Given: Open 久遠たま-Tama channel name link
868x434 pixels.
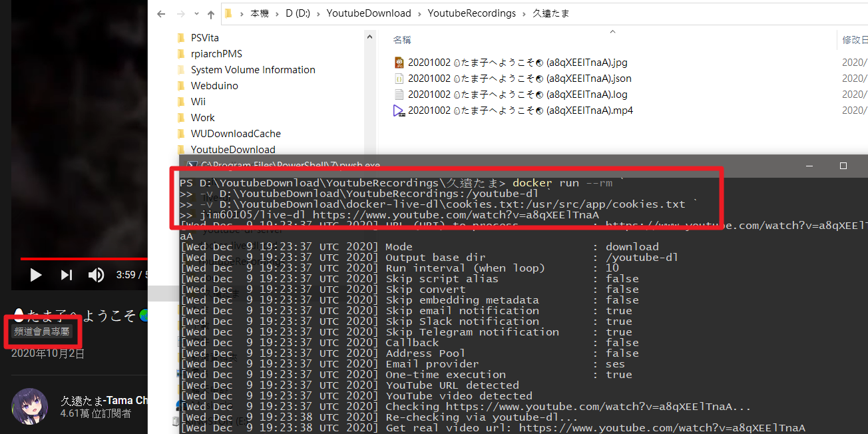Looking at the screenshot, I should point(104,400).
